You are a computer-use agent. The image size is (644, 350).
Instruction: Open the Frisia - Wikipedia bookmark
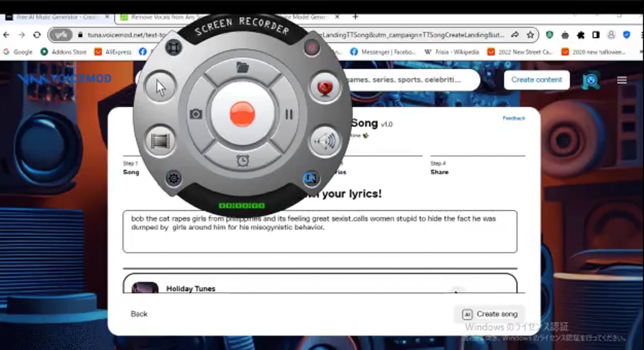[452, 52]
